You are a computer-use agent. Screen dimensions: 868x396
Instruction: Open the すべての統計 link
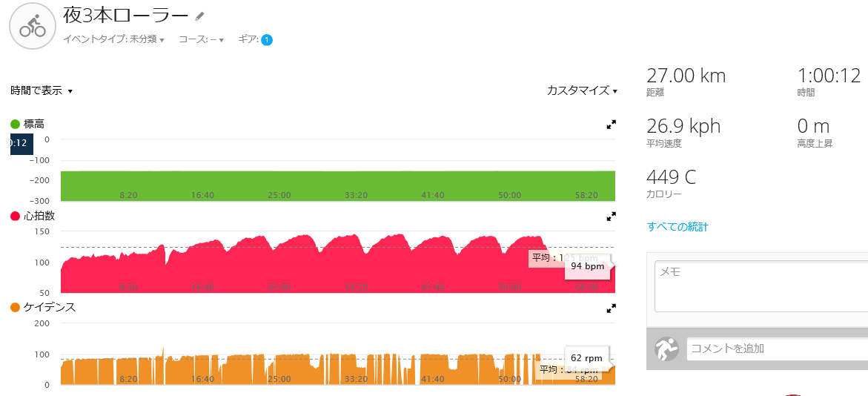point(677,226)
